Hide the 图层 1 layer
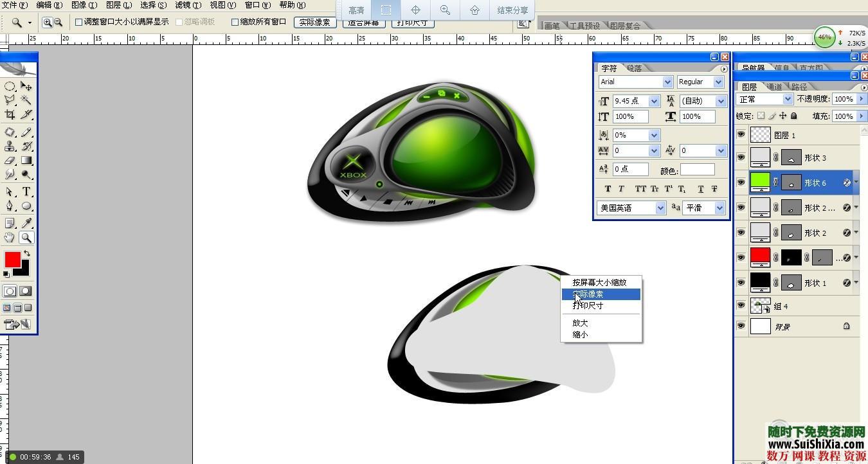The image size is (868, 464). tap(741, 135)
